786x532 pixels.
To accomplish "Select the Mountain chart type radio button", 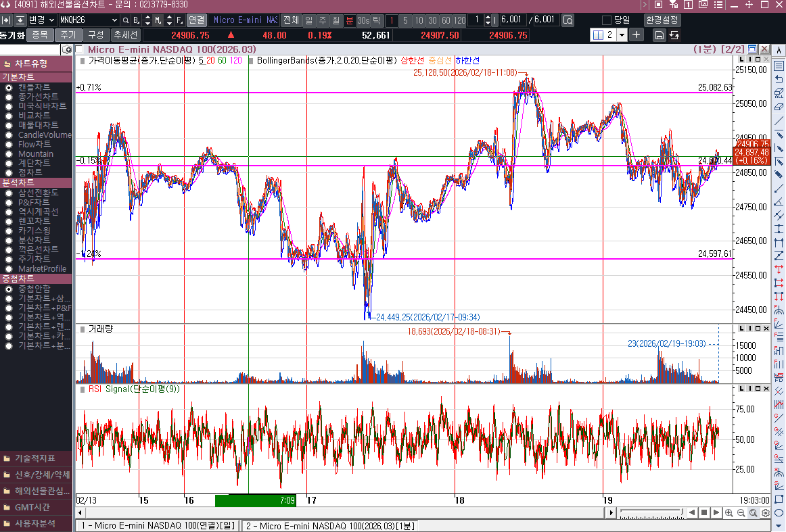I will tap(9, 154).
